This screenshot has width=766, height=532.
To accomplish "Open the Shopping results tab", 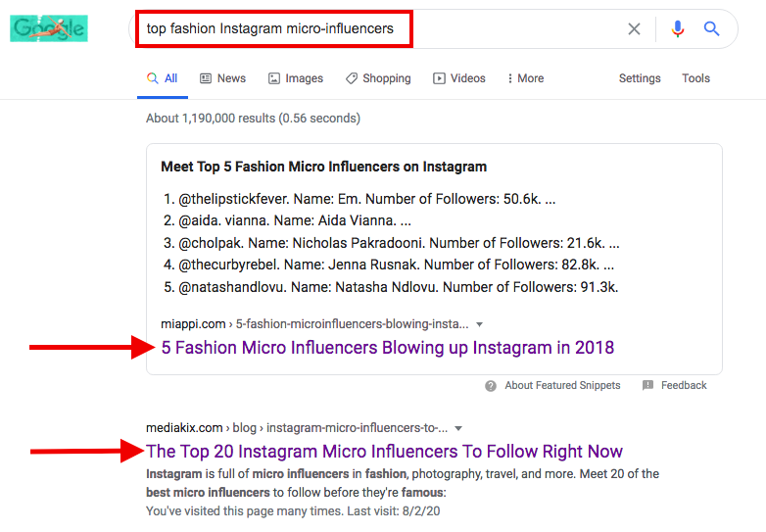I will 377,78.
